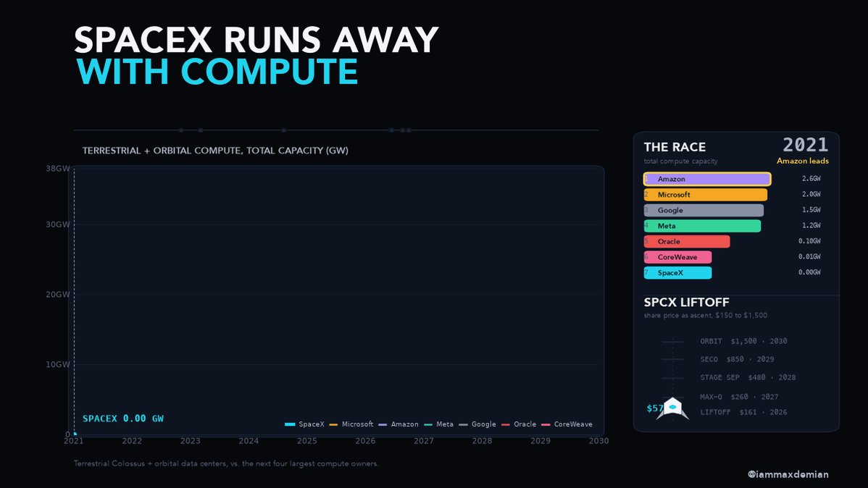The height and width of the screenshot is (488, 868).
Task: Click THE RACE panel heading
Action: click(675, 147)
